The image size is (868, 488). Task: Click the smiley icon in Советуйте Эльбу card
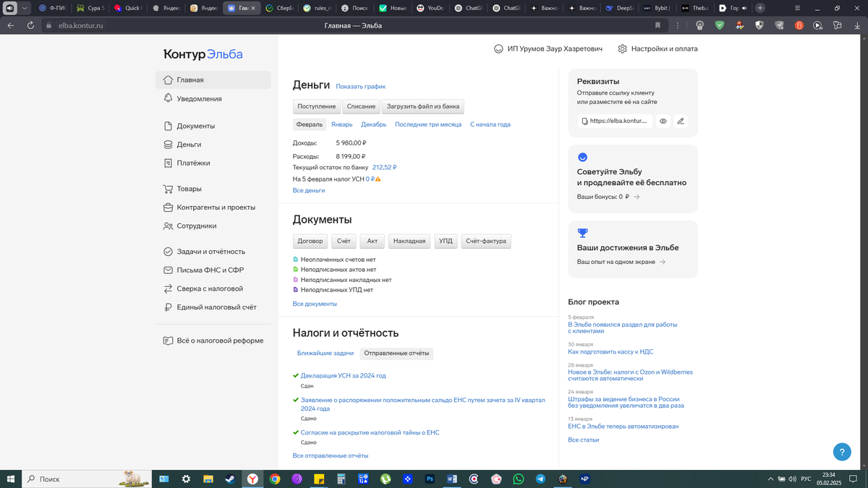click(583, 157)
